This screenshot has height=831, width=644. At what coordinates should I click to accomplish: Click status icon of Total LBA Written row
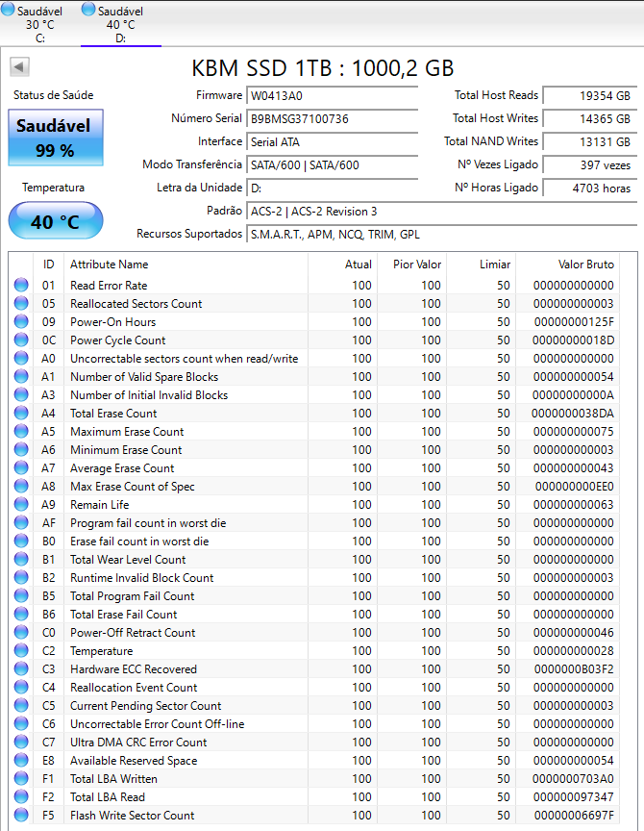[21, 779]
